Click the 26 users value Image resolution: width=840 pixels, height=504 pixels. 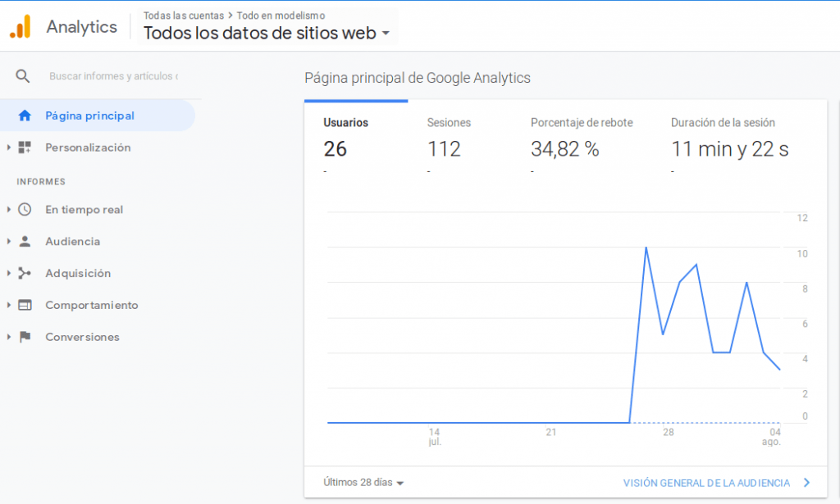[x=335, y=148]
